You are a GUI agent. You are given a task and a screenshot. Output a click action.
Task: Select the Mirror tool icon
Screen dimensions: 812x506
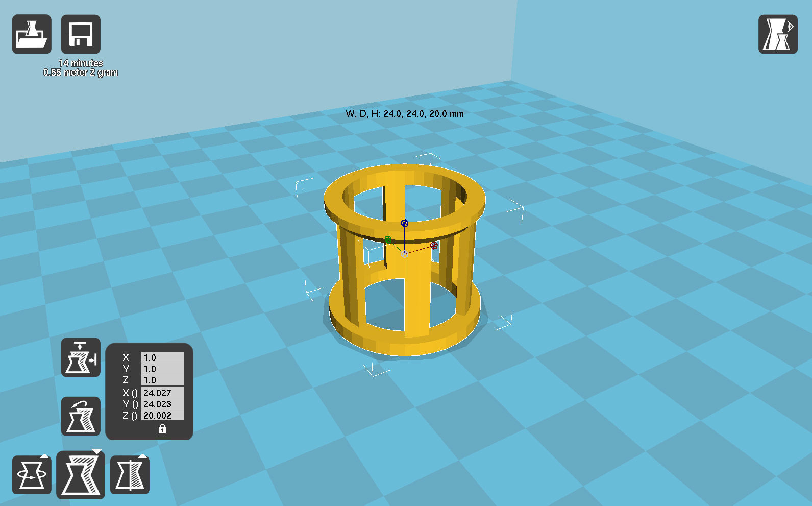click(x=130, y=475)
